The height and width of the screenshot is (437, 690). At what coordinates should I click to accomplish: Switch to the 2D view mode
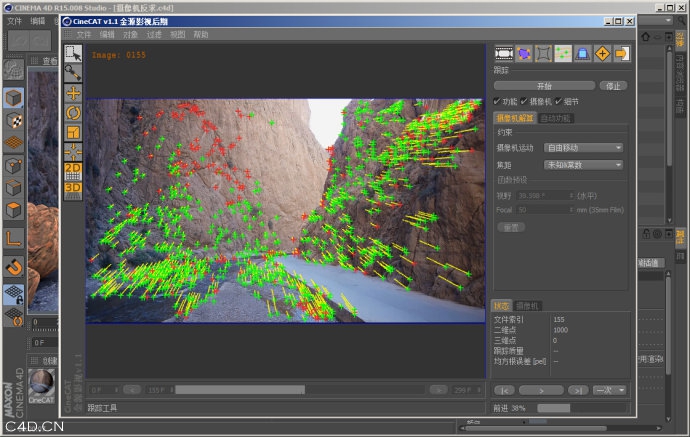point(73,171)
